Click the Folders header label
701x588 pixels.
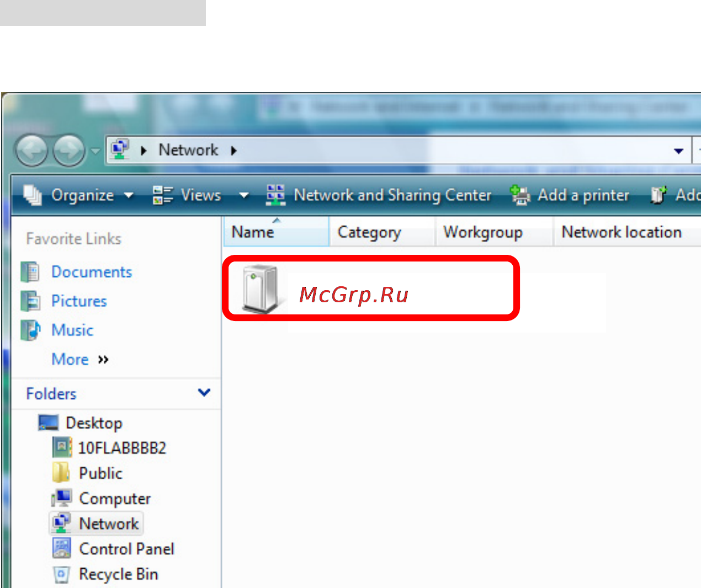[51, 393]
